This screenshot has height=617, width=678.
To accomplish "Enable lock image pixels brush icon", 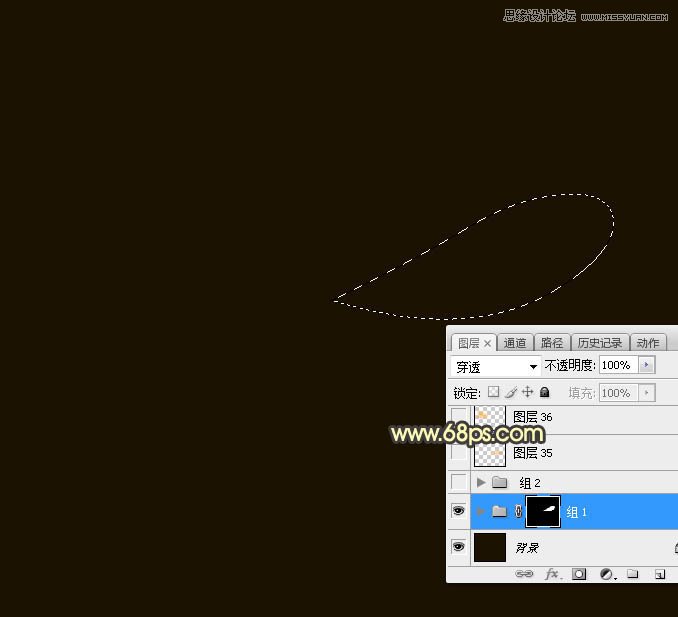I will click(x=510, y=393).
